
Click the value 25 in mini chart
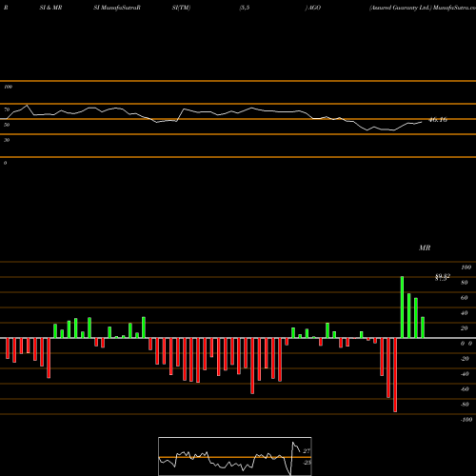click(307, 463)
